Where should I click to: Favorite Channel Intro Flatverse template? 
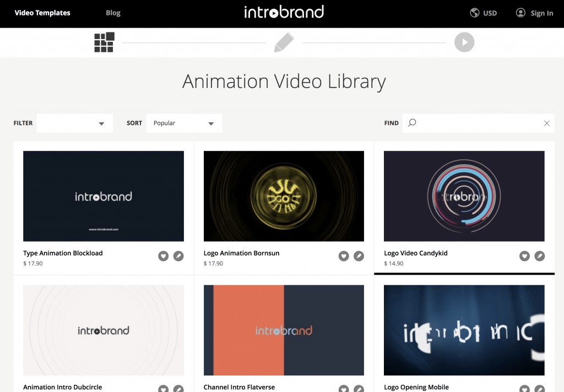point(344,389)
